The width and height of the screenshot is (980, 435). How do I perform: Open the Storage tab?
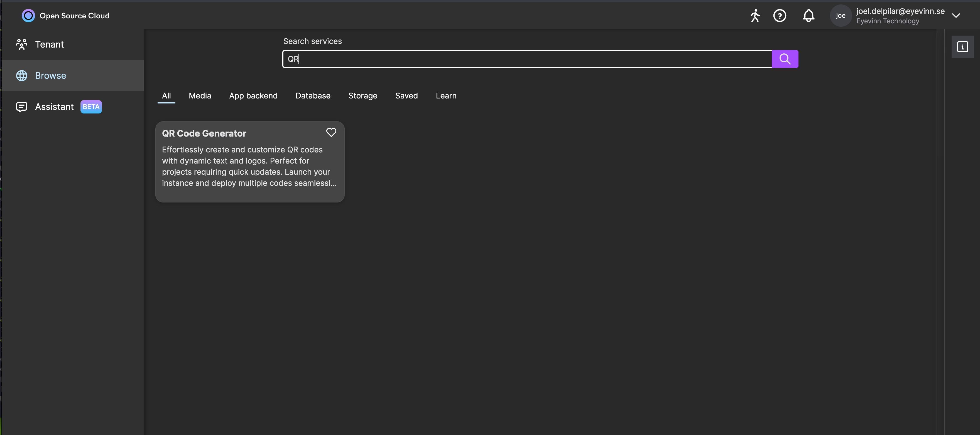[x=362, y=96]
